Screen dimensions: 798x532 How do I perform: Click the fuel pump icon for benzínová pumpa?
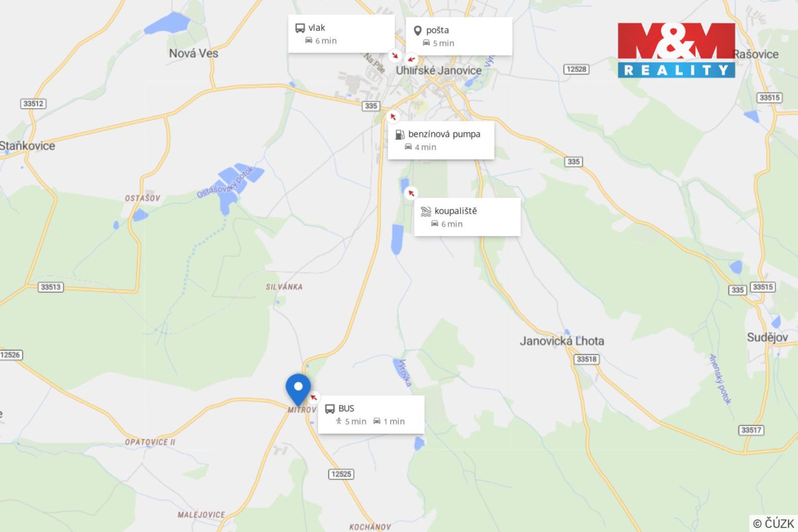coord(399,134)
